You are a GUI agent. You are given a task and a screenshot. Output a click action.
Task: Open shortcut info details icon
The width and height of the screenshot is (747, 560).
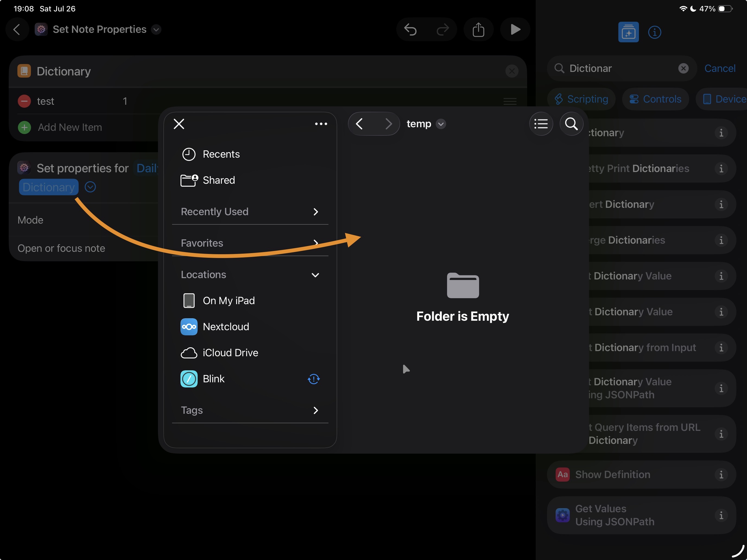[x=654, y=32]
